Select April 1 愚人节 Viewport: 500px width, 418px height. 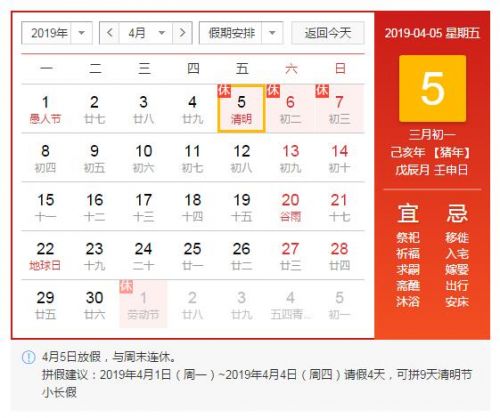tap(45, 109)
